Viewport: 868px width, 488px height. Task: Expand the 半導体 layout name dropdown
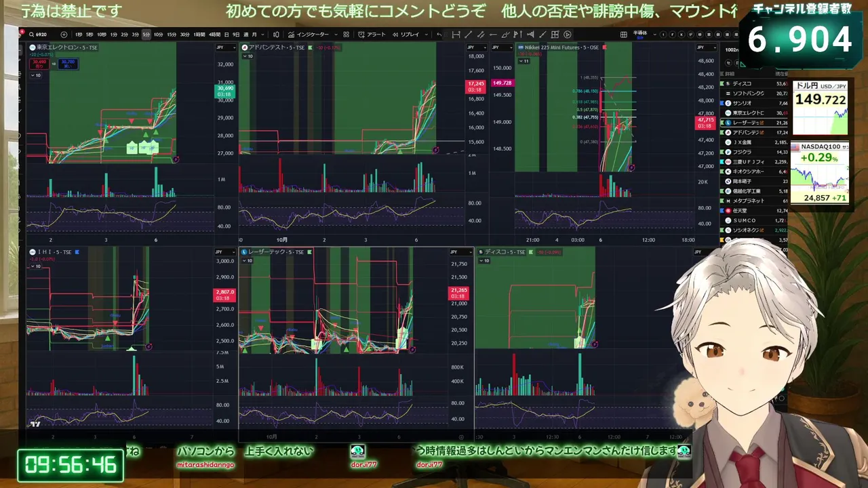655,35
